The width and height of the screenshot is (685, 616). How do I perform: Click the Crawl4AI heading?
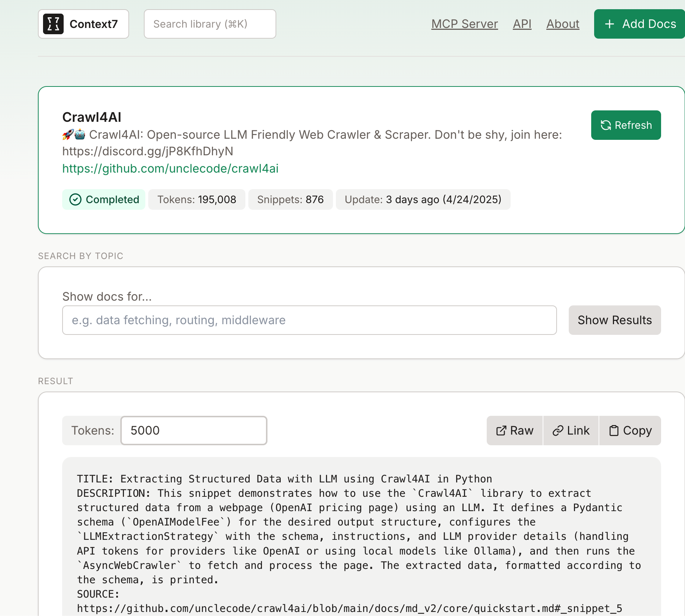coord(92,117)
